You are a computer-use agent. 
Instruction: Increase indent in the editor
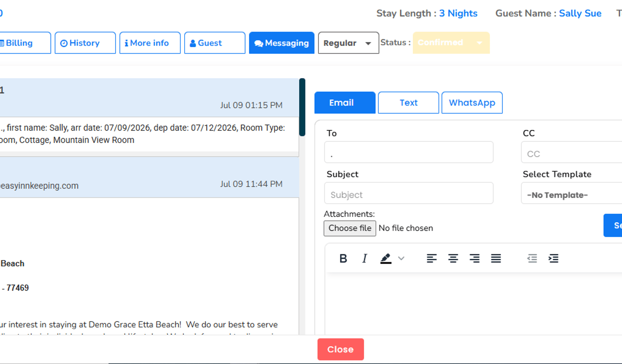tap(553, 258)
